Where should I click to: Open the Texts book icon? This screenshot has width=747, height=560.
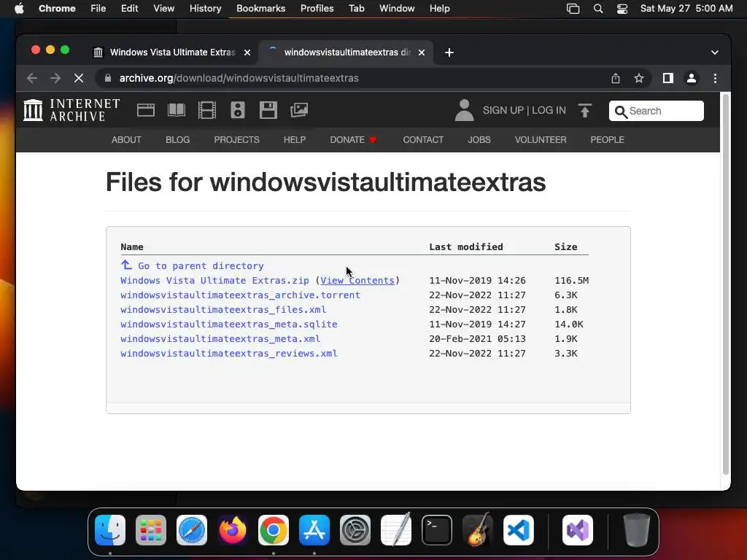pyautogui.click(x=177, y=110)
